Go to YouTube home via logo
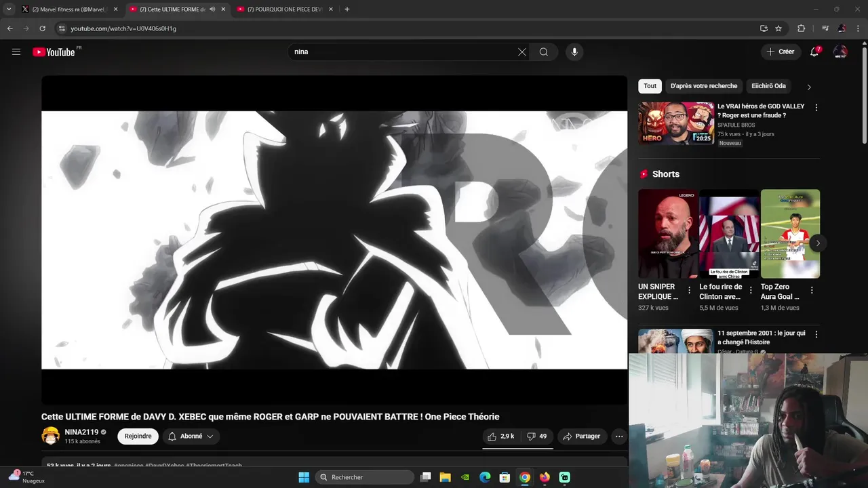 (54, 52)
